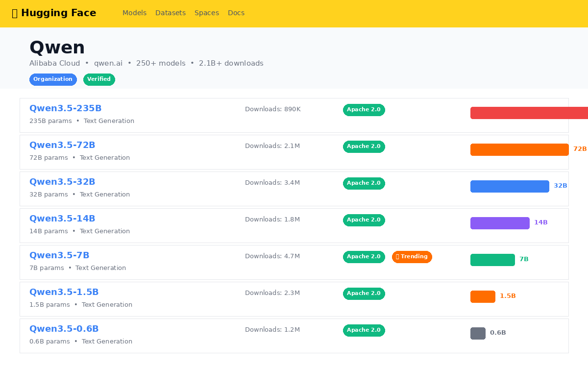This screenshot has width=588, height=392.
Task: Click the gray 0.6B size bar
Action: pos(478,333)
